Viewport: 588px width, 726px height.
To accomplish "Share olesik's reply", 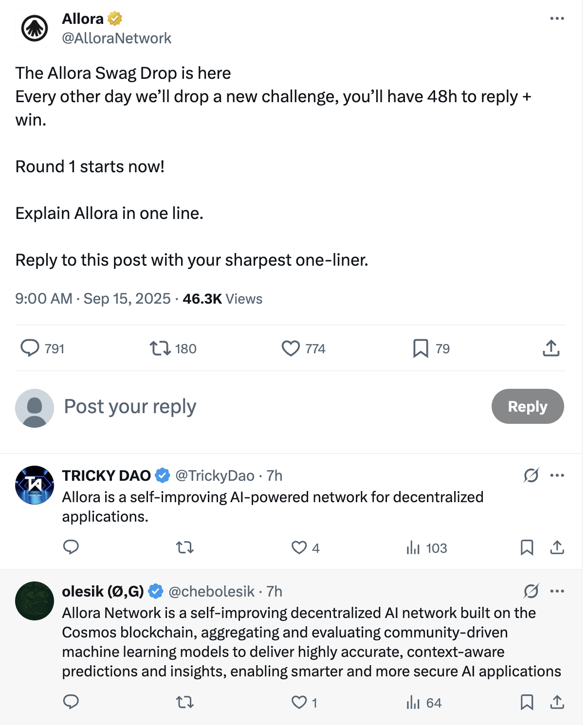I will pos(557,703).
